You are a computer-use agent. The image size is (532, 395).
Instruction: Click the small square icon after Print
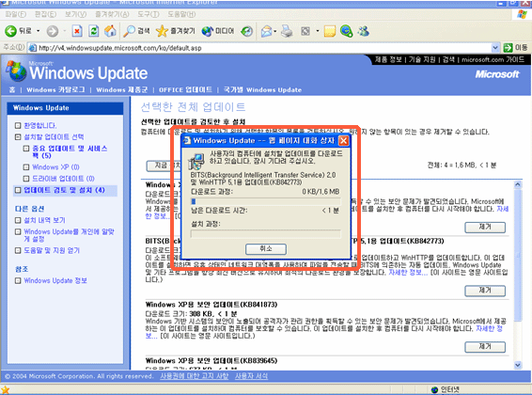(305, 31)
